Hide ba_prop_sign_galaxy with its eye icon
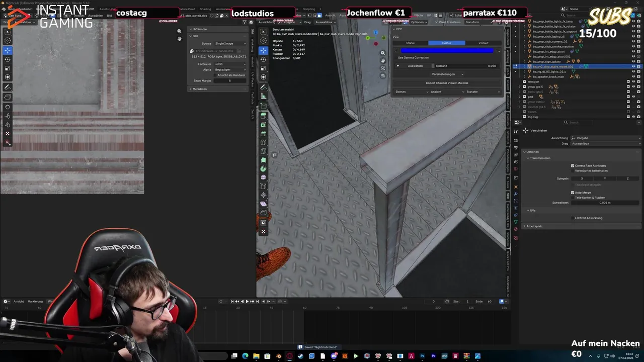 click(633, 61)
